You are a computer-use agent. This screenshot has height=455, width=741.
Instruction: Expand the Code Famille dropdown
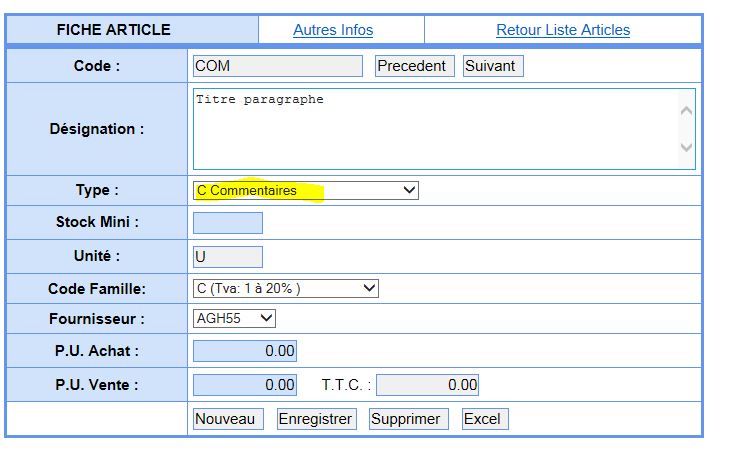pos(285,289)
